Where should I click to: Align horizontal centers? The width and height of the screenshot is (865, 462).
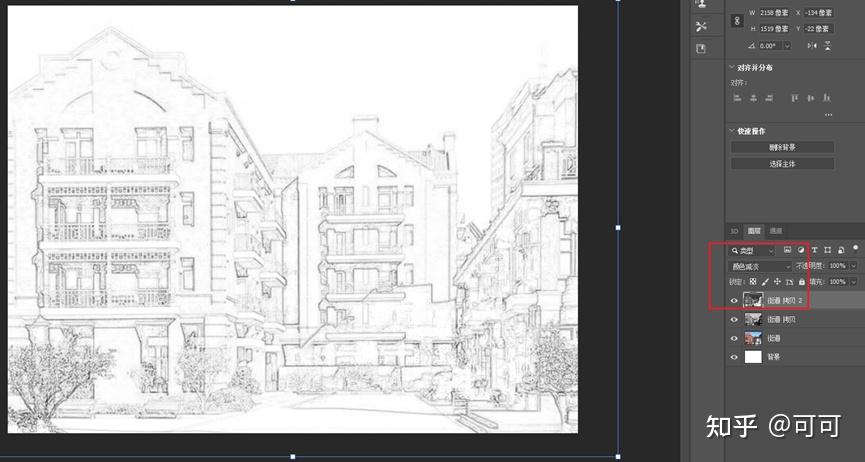pyautogui.click(x=754, y=98)
